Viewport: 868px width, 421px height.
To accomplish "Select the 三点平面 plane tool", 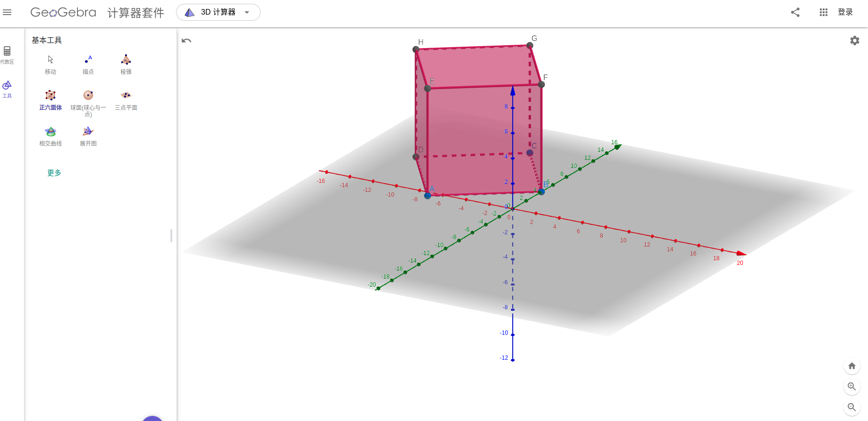I will (x=126, y=100).
